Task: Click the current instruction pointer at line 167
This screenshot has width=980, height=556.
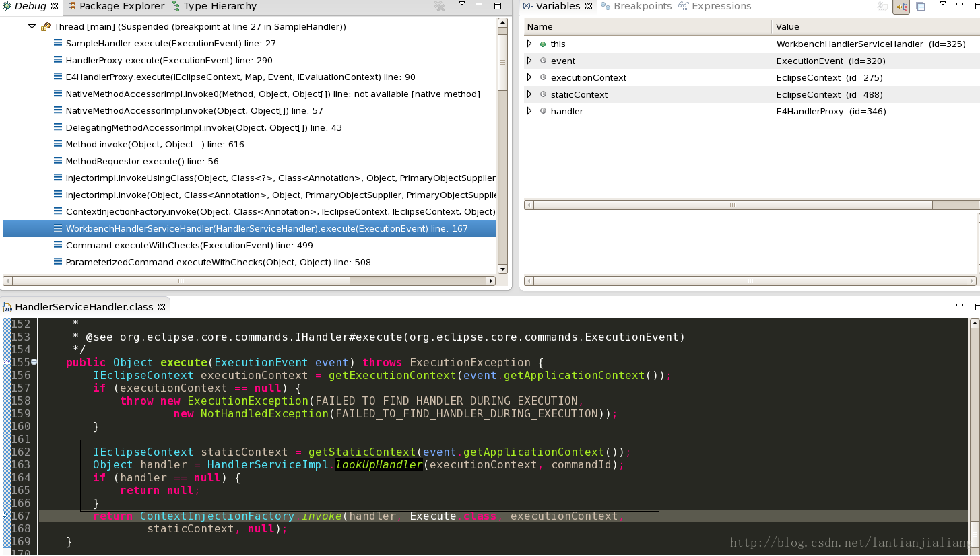Action: click(x=5, y=516)
